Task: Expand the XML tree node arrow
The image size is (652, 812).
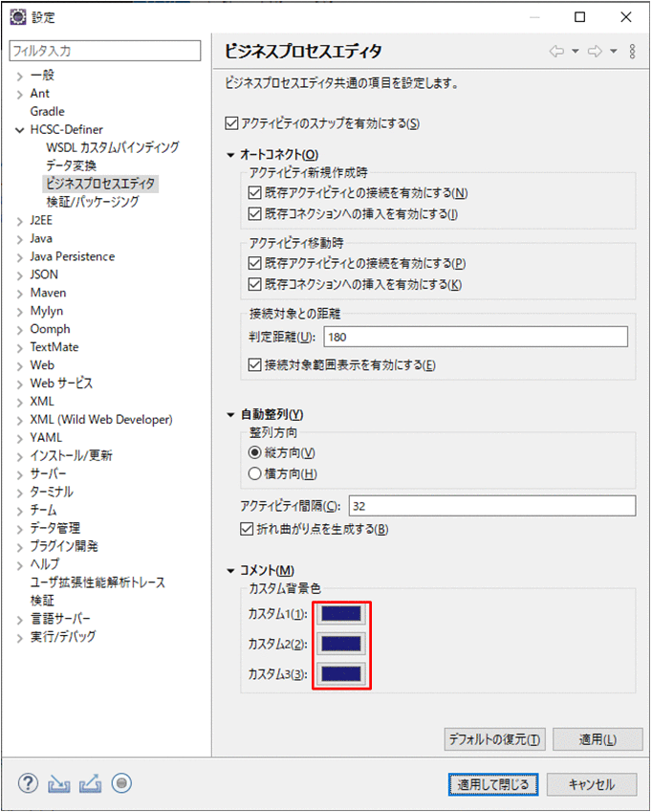Action: [x=20, y=403]
